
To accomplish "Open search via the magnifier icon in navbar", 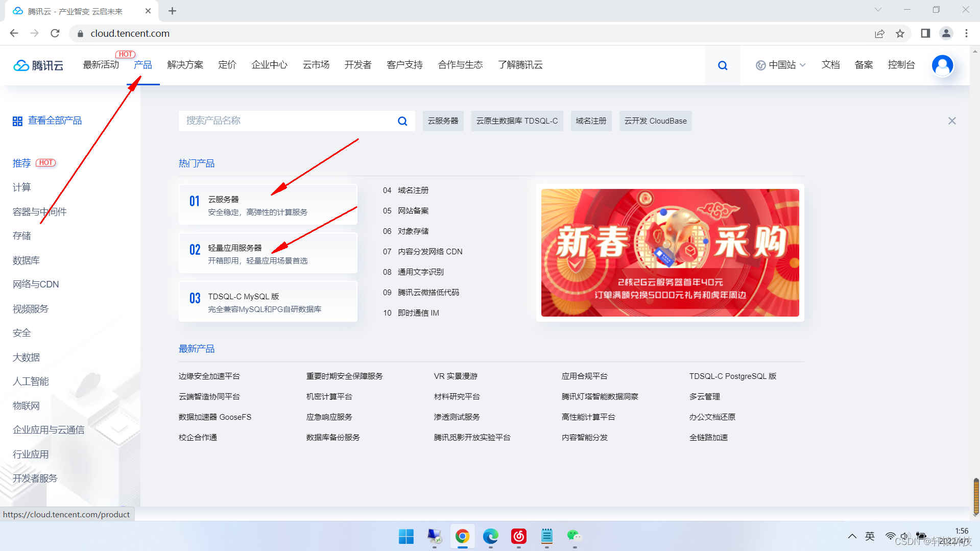I will coord(722,65).
